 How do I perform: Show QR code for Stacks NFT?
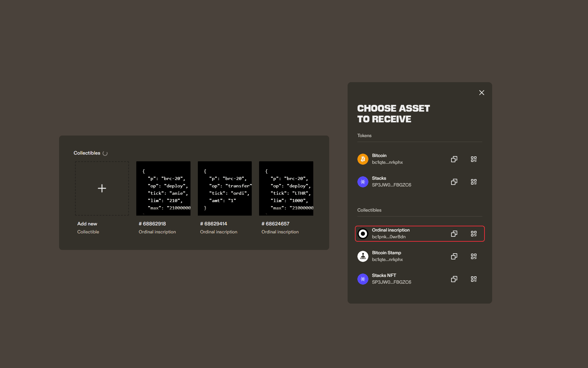coord(473,279)
